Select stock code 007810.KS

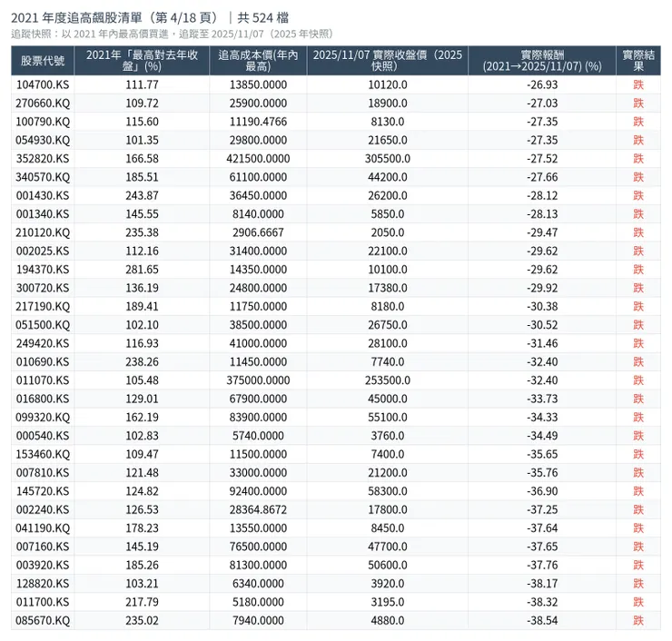pos(43,473)
